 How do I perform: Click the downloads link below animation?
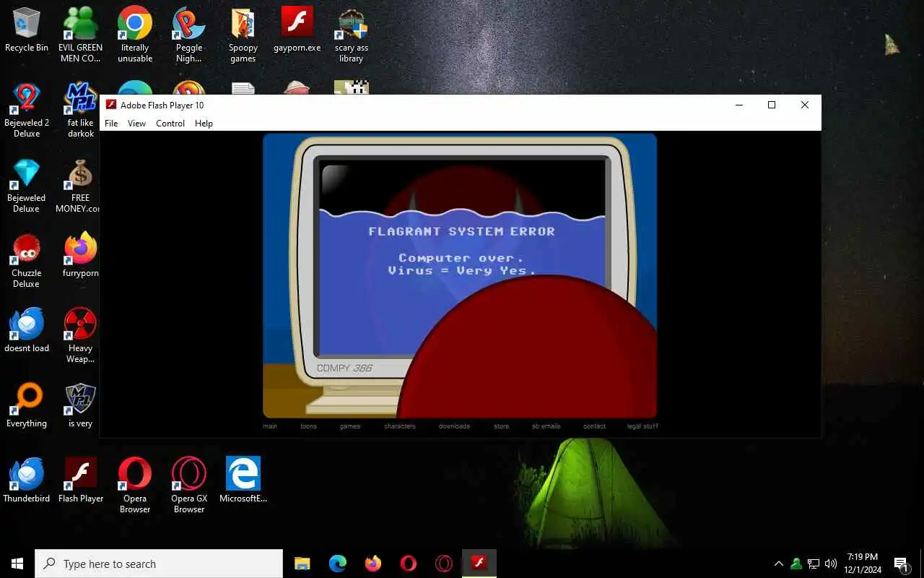tap(455, 426)
